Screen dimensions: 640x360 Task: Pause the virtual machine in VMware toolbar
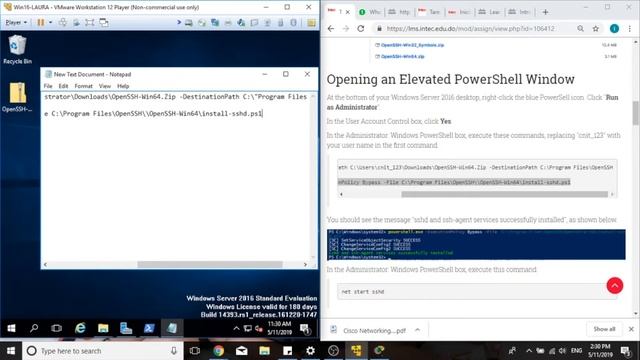coord(40,22)
